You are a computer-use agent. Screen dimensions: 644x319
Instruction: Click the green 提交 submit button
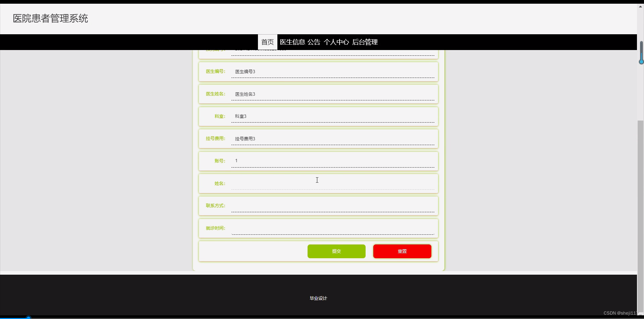336,251
